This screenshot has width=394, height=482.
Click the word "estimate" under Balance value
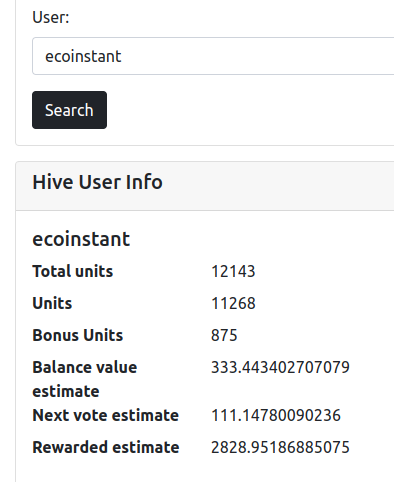pos(66,391)
